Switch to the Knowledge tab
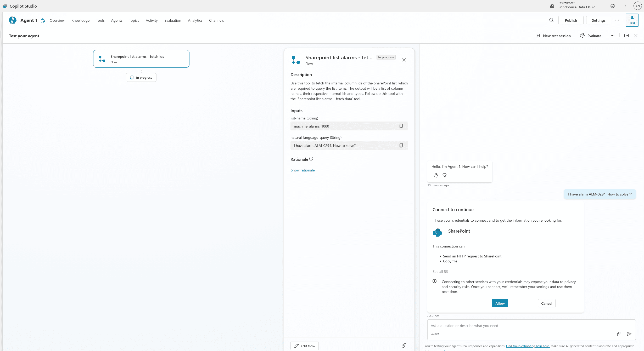This screenshot has height=351, width=644. 80,20
